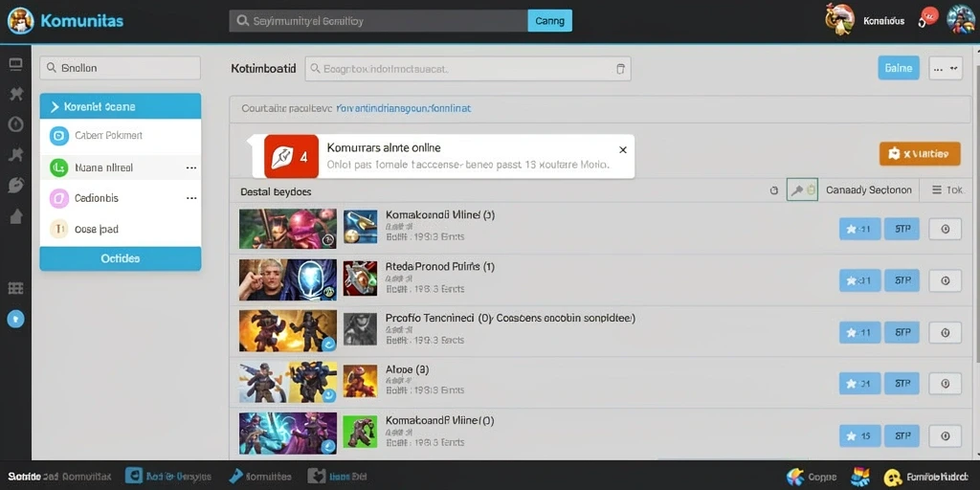This screenshot has width=980, height=490.
Task: Click the clock icon in left sidebar
Action: [x=15, y=124]
